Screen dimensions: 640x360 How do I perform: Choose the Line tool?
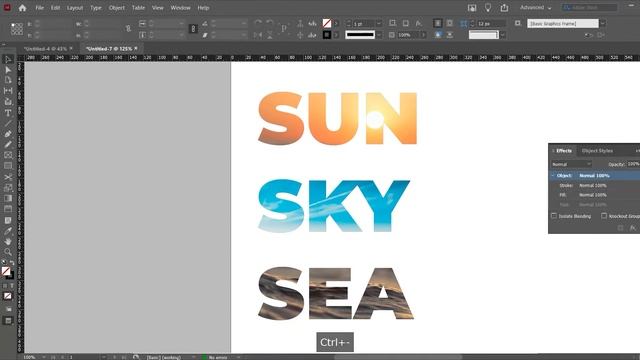click(x=8, y=123)
